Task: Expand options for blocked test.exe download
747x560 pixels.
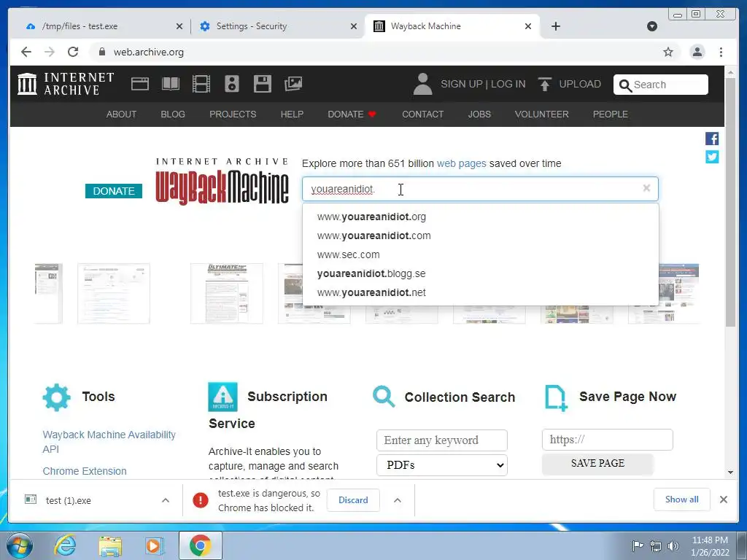Action: 398,500
